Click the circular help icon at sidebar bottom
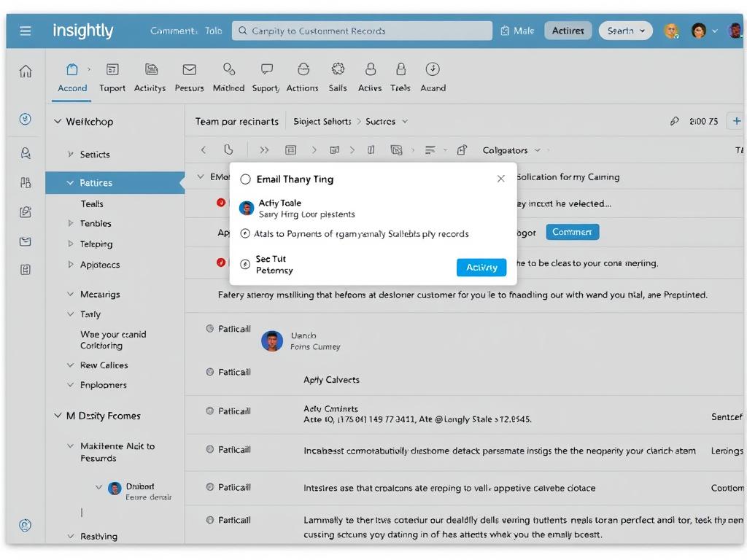The width and height of the screenshot is (747, 560). click(x=26, y=525)
